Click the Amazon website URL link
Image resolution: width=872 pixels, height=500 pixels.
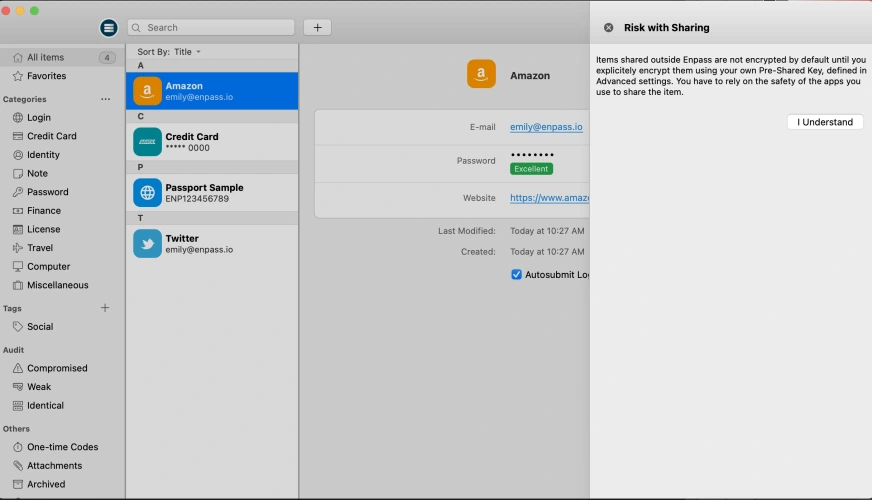point(549,198)
